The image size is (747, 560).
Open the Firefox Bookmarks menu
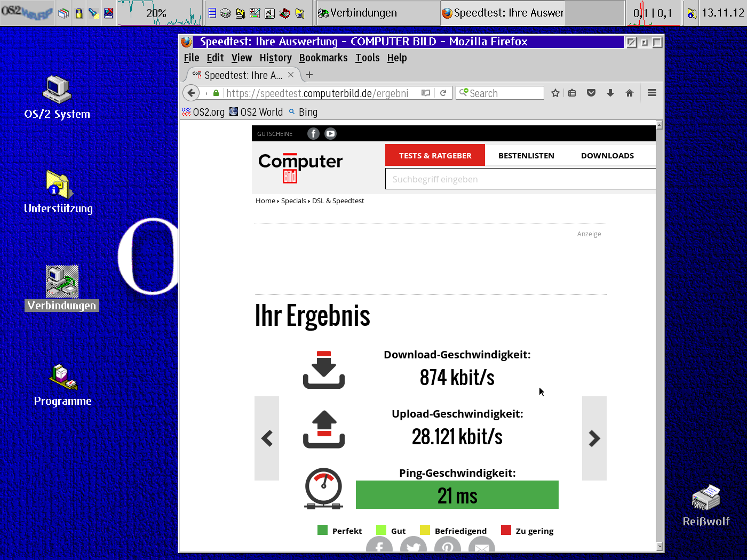(x=323, y=58)
